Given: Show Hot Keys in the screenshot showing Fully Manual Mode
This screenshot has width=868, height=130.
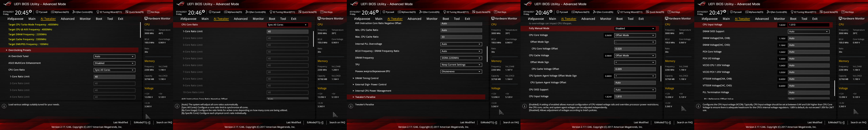Looking at the screenshot, I should pos(674,12).
